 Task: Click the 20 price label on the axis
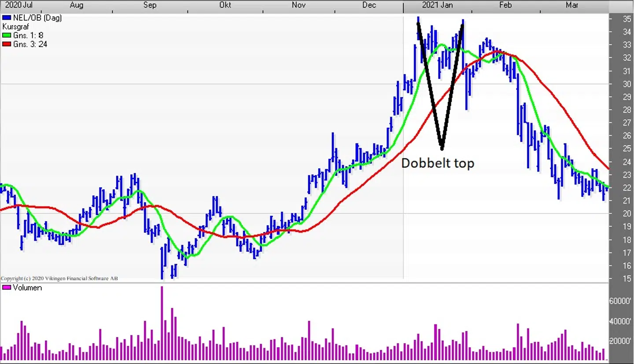click(x=627, y=214)
